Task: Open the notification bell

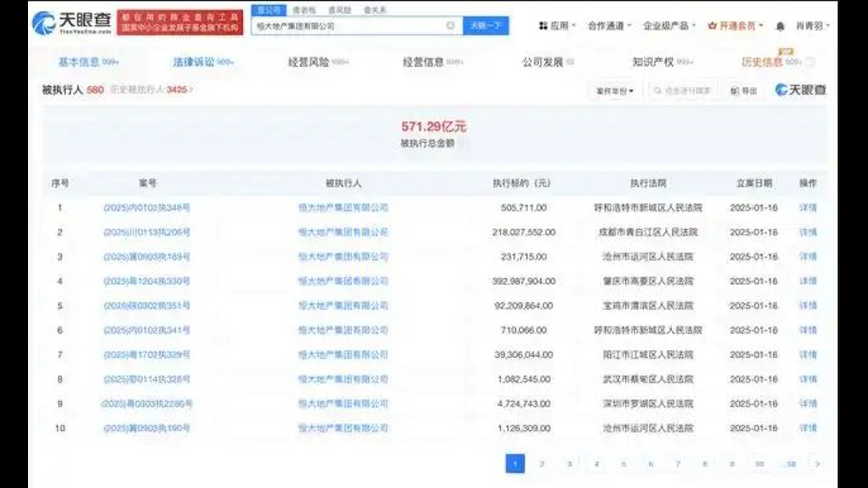Action: pos(780,26)
